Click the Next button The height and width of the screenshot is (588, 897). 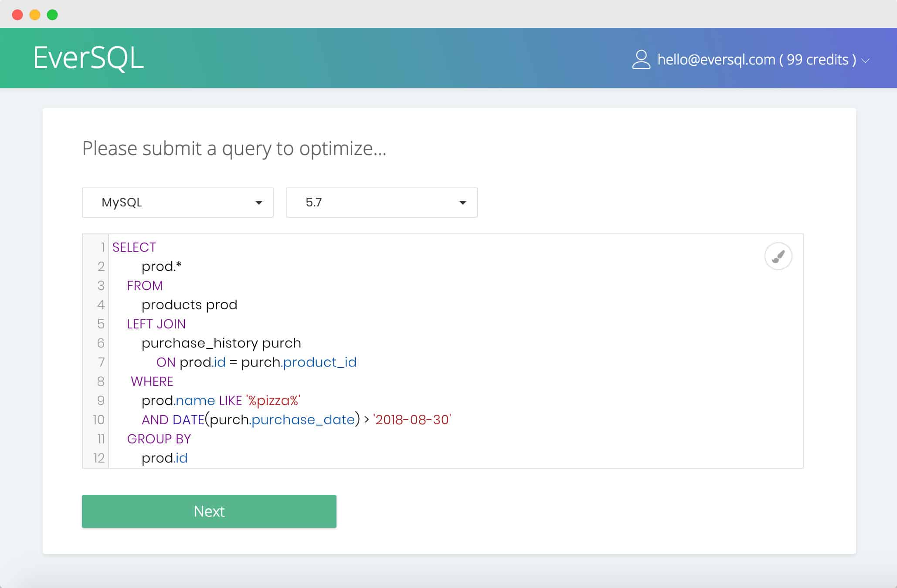click(x=209, y=511)
